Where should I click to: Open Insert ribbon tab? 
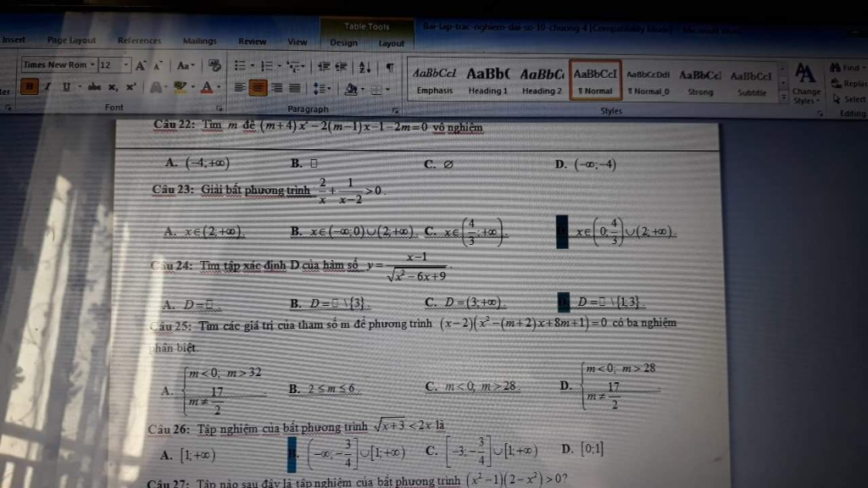click(x=14, y=40)
